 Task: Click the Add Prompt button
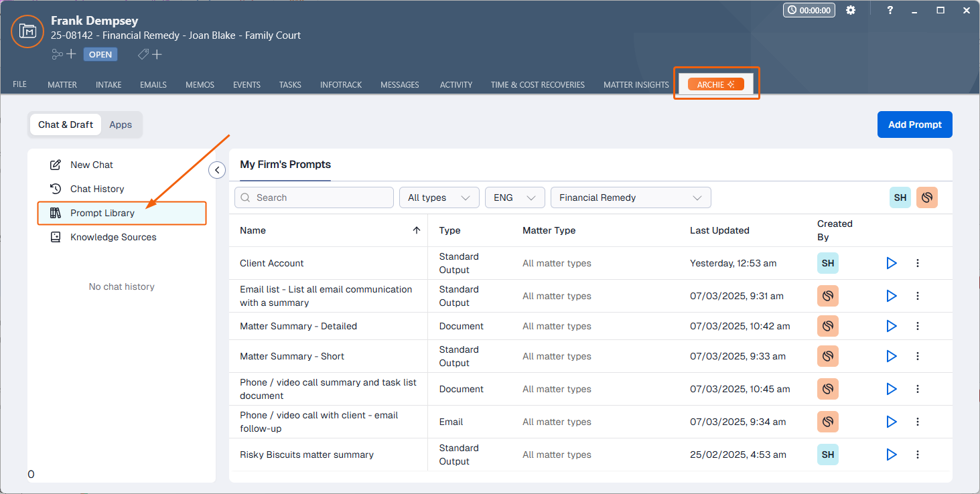pos(914,125)
